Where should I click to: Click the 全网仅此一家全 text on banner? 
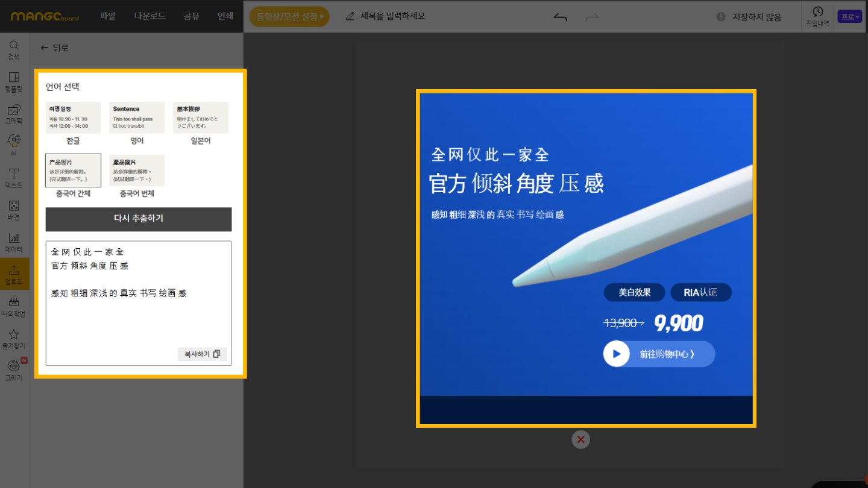490,155
